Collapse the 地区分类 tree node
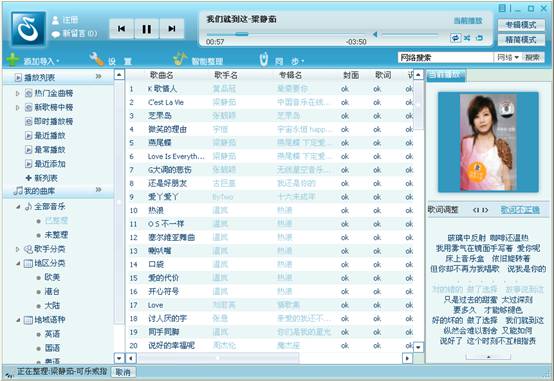This screenshot has height=381, width=554. 18,264
